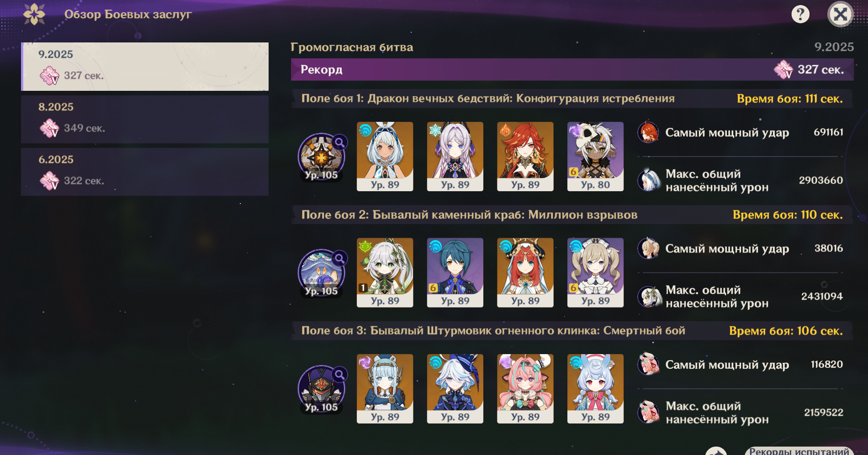Select the 9.2025 record with 327 сек.

point(145,67)
